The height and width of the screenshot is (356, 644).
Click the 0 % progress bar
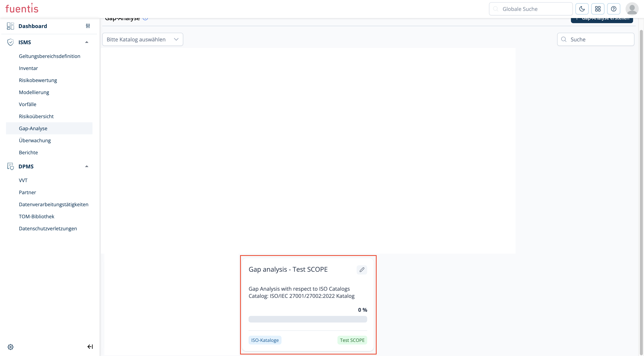pos(308,319)
